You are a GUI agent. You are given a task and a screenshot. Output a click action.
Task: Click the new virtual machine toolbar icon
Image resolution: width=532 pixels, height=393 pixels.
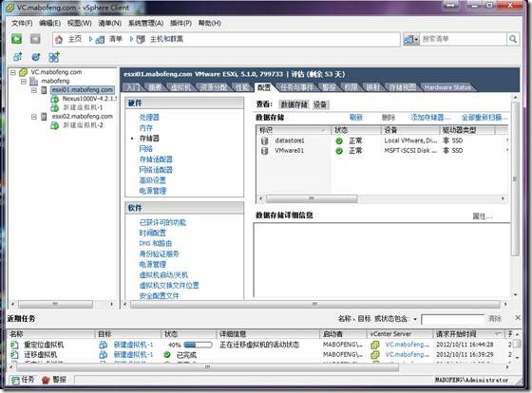click(x=18, y=57)
